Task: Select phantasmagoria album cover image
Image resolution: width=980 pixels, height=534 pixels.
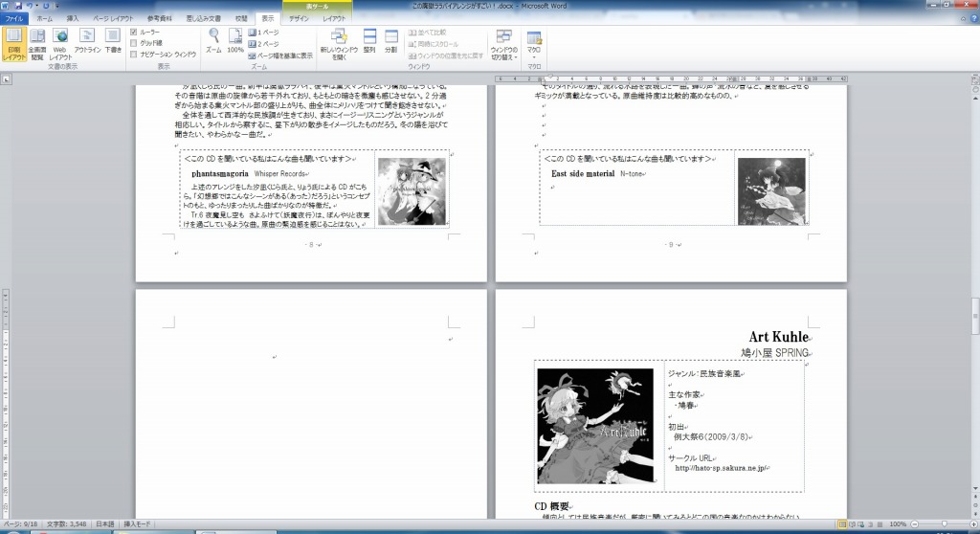Action: [x=412, y=191]
